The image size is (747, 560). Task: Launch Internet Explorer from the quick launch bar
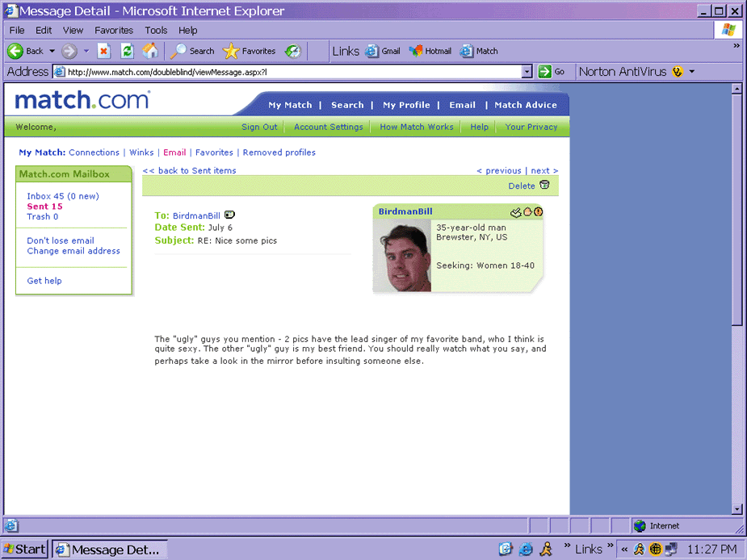tap(526, 549)
